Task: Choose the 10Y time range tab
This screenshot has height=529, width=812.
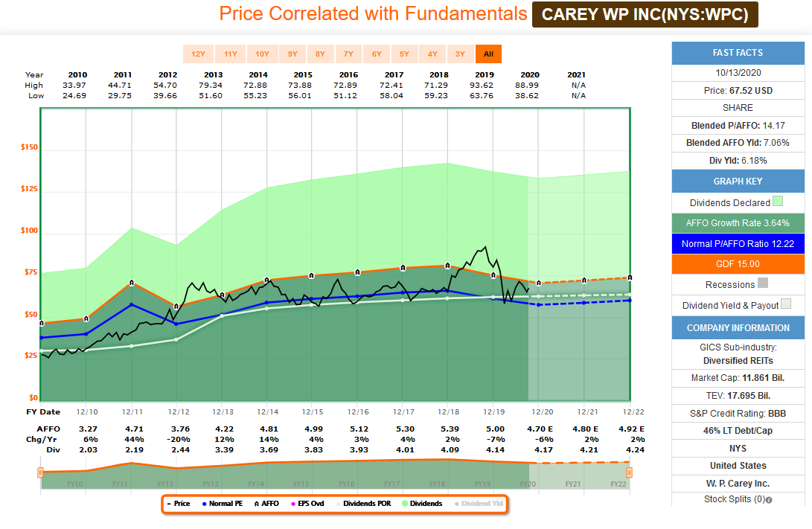Action: pos(262,54)
